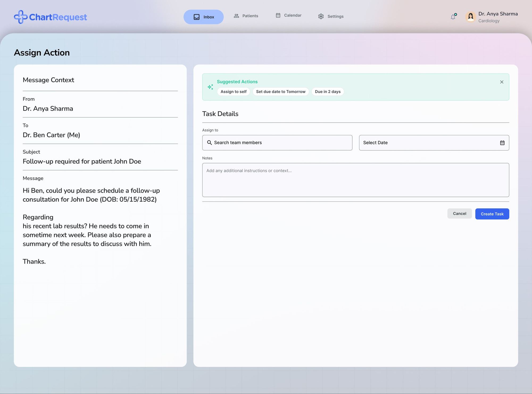
Task: Click Dr. Anya Sharma's profile avatar
Action: coord(471,17)
